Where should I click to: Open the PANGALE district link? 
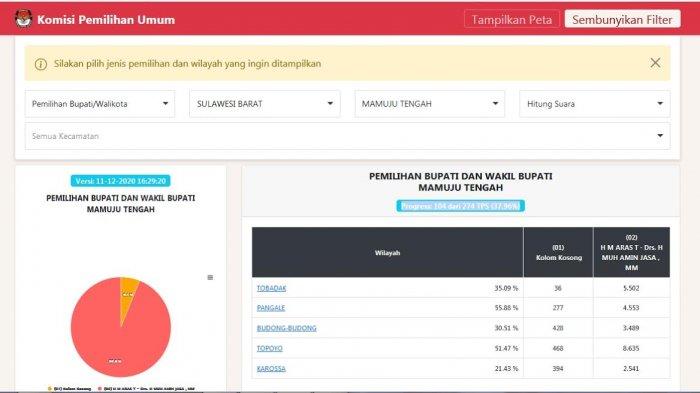coord(271,308)
